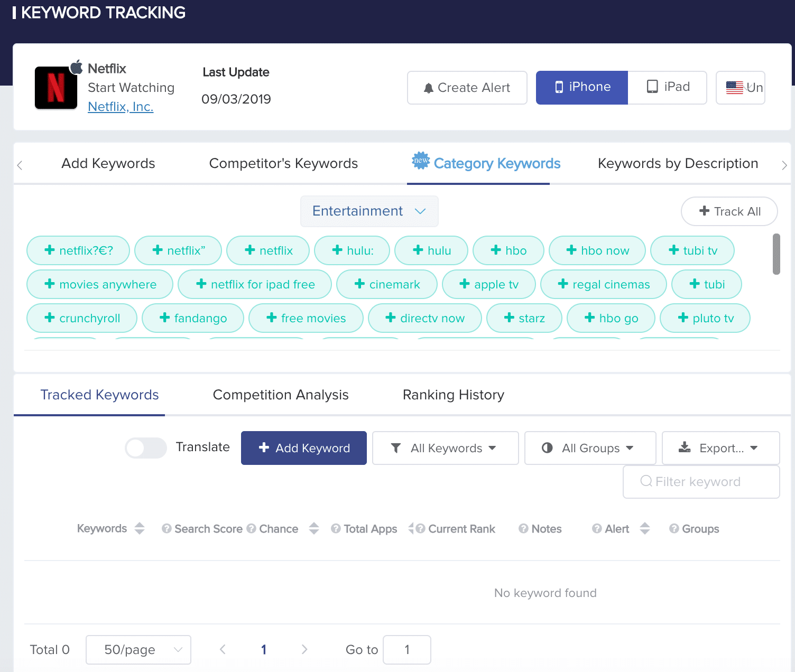Add the 'directv now' keyword chip

tap(425, 318)
